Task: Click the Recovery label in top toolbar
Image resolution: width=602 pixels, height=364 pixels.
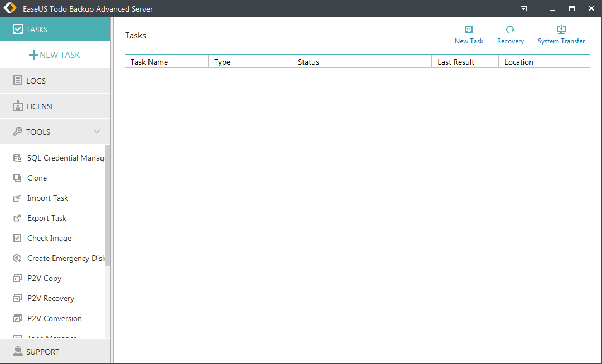Action: pos(511,41)
